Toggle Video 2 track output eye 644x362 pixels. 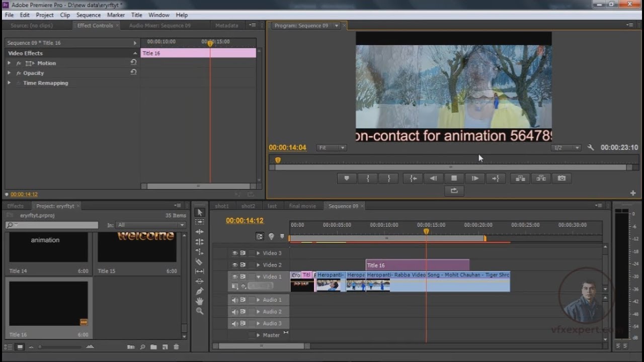point(235,265)
